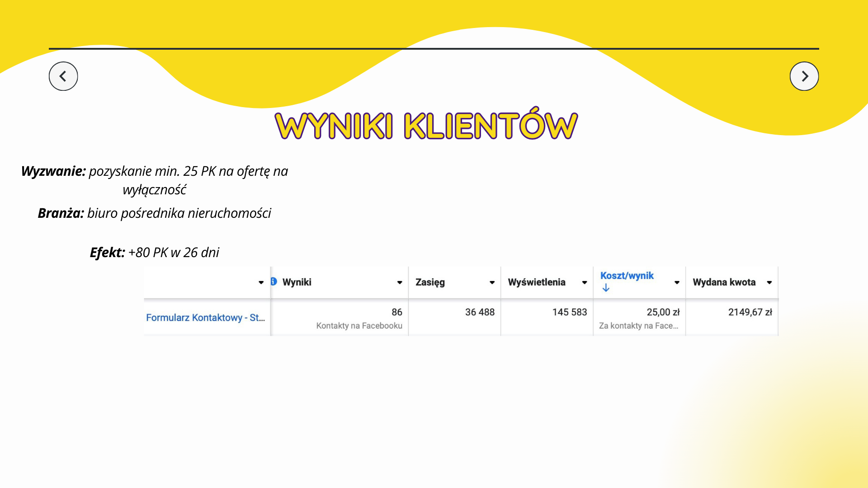The width and height of the screenshot is (868, 488).
Task: Open the Zasięg column dropdown arrow
Action: (x=492, y=282)
